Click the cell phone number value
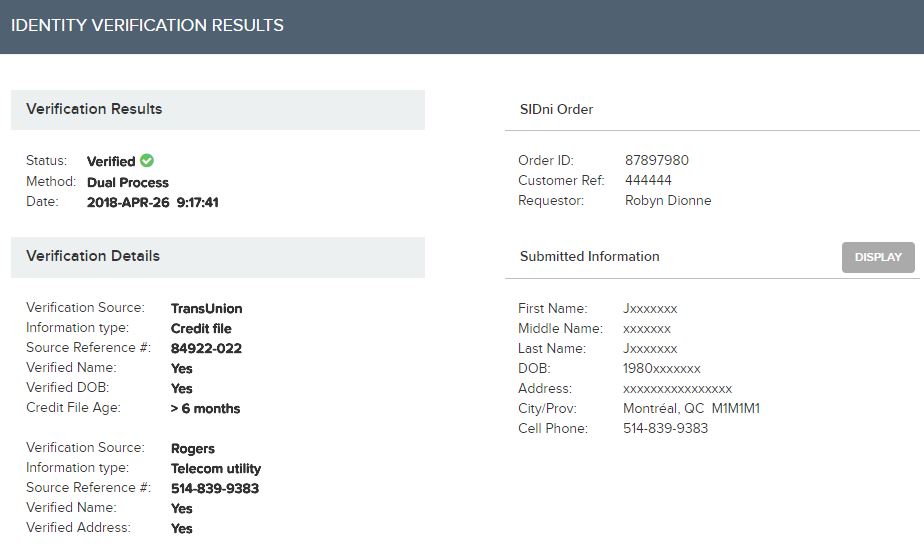924x545 pixels. 665,428
